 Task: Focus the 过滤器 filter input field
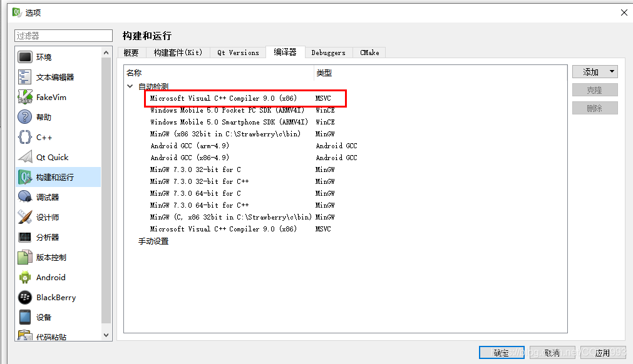pos(63,36)
